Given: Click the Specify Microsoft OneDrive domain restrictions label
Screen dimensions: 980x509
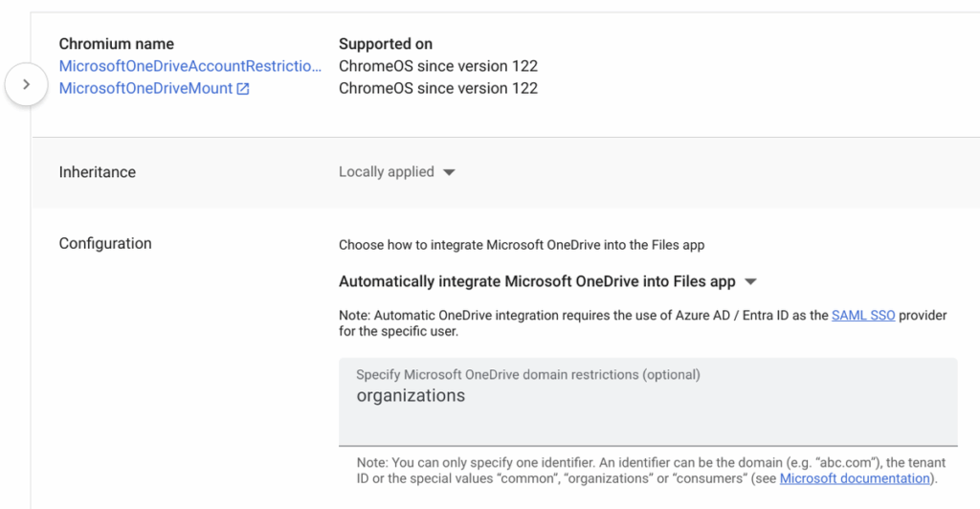Looking at the screenshot, I should pos(527,374).
